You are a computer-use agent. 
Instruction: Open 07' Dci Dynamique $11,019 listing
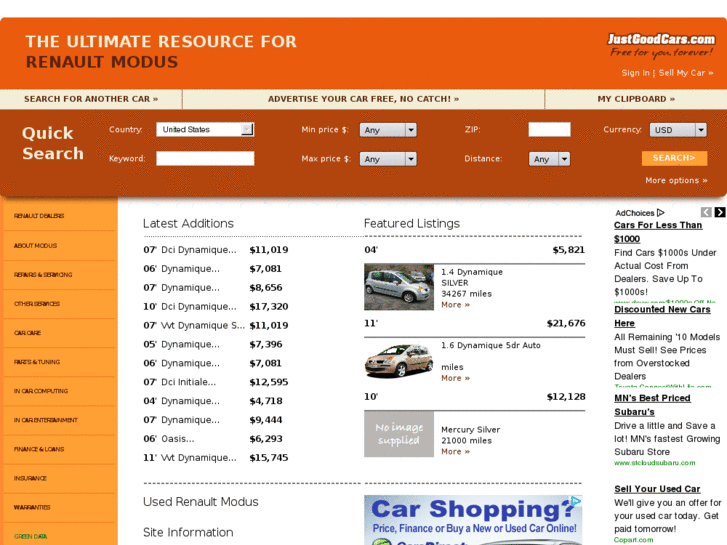tap(216, 250)
